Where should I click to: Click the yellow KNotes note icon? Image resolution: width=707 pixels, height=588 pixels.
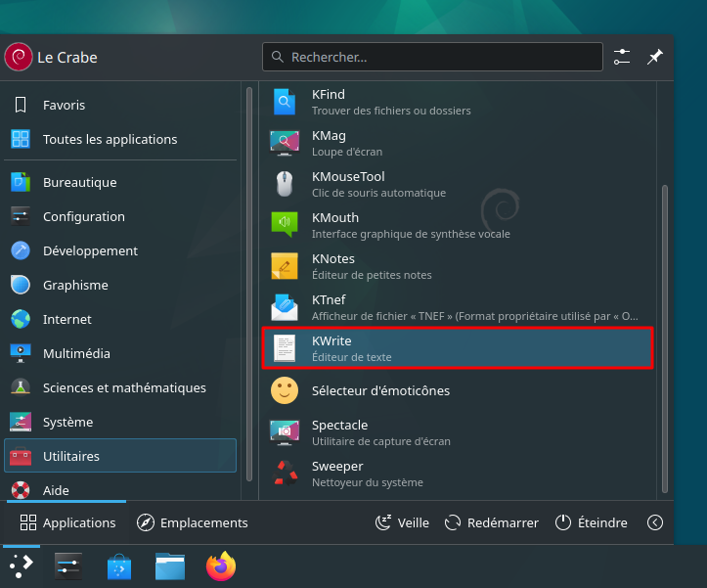click(285, 266)
